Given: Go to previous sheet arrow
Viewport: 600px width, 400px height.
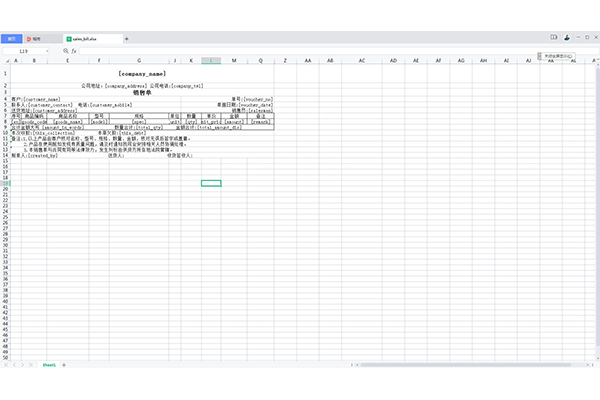Looking at the screenshot, I should [x=14, y=365].
